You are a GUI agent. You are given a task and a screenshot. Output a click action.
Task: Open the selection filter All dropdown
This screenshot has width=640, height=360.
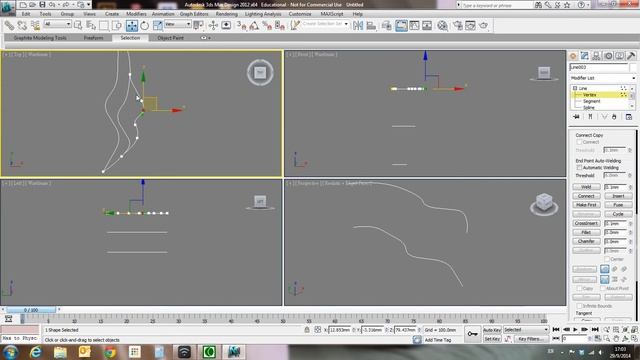[x=57, y=24]
